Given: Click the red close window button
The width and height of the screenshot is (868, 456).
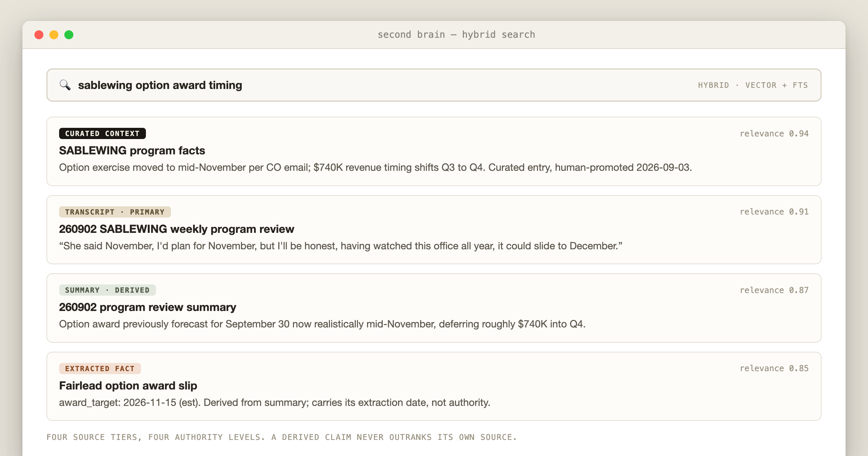Looking at the screenshot, I should [39, 35].
